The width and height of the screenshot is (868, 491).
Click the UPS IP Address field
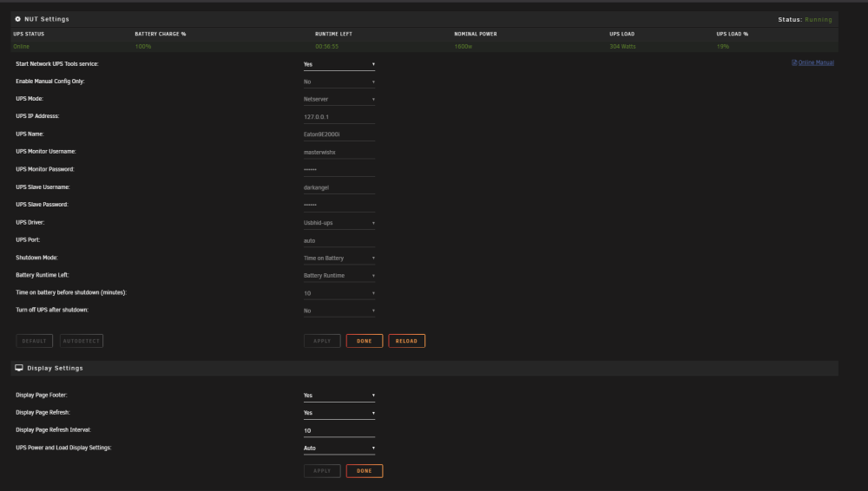tap(339, 117)
